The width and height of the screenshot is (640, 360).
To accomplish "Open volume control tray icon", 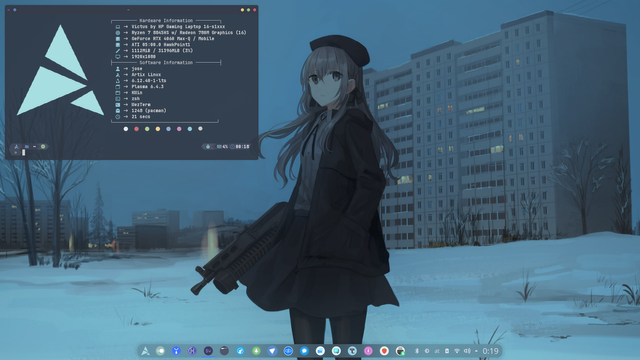I will (x=467, y=351).
